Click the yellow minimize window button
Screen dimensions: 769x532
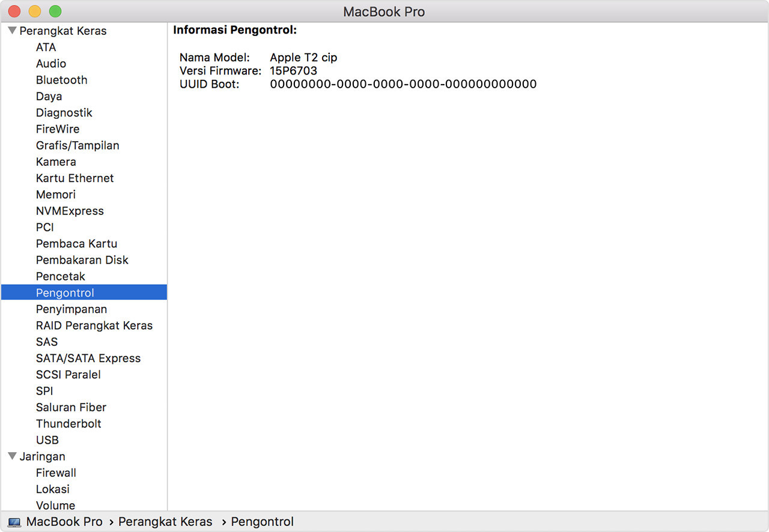(35, 11)
